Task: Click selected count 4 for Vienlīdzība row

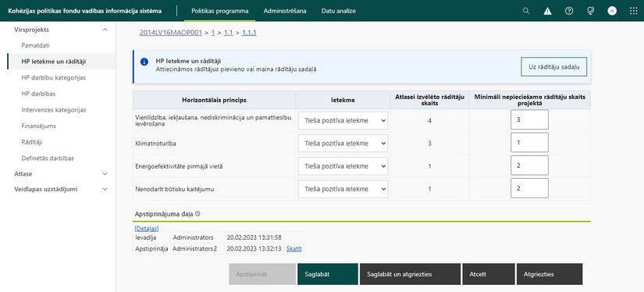Action: (x=429, y=121)
